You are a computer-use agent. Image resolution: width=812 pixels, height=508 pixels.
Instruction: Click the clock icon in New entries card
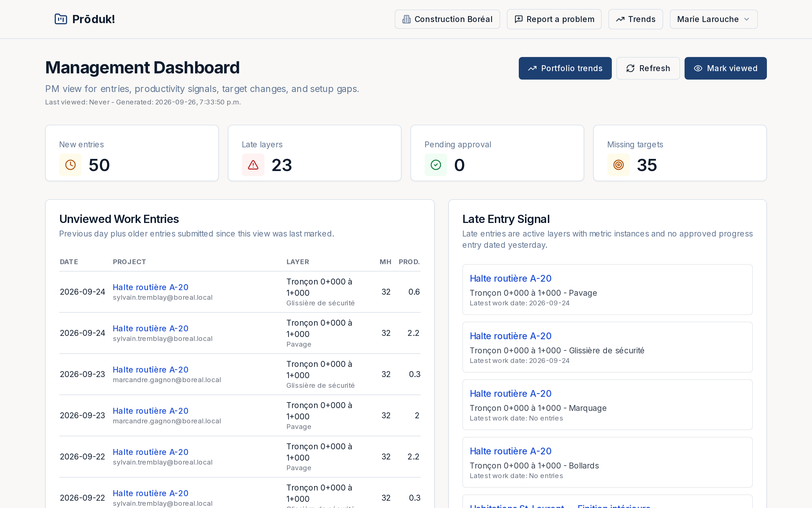pos(70,165)
